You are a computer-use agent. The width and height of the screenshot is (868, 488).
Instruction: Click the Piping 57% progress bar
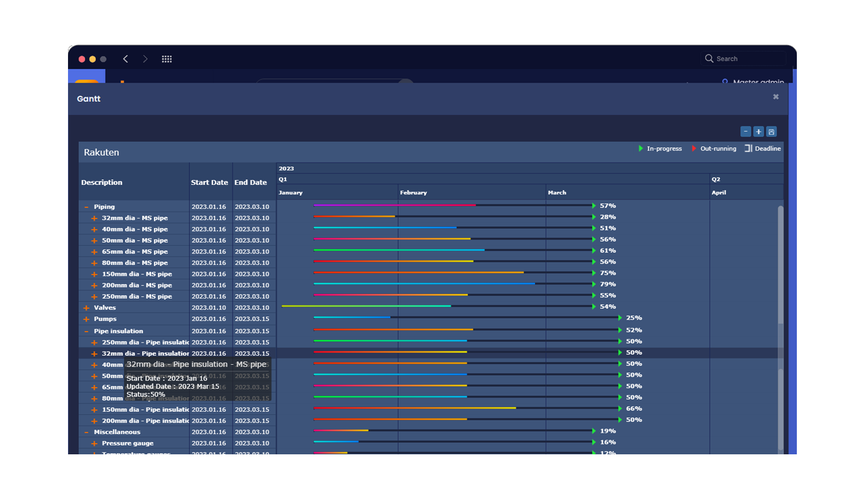394,205
